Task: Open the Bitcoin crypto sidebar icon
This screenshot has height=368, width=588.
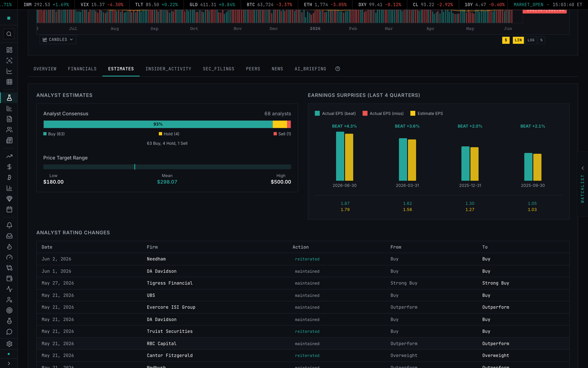Action: click(x=9, y=178)
